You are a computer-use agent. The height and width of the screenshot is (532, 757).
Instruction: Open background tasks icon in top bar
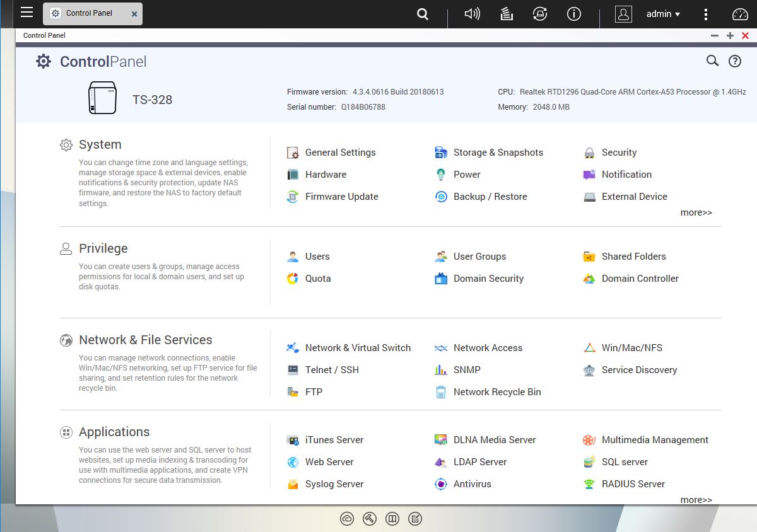[506, 14]
